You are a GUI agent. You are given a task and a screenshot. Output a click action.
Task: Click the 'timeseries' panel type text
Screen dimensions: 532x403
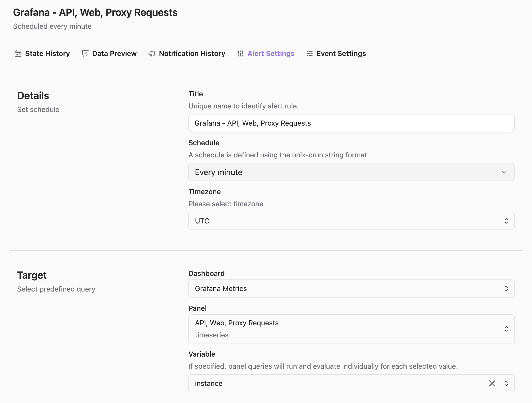tap(212, 335)
